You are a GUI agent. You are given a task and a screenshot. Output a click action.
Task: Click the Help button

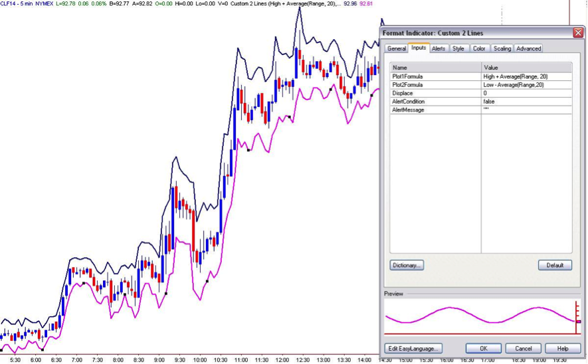click(x=563, y=348)
